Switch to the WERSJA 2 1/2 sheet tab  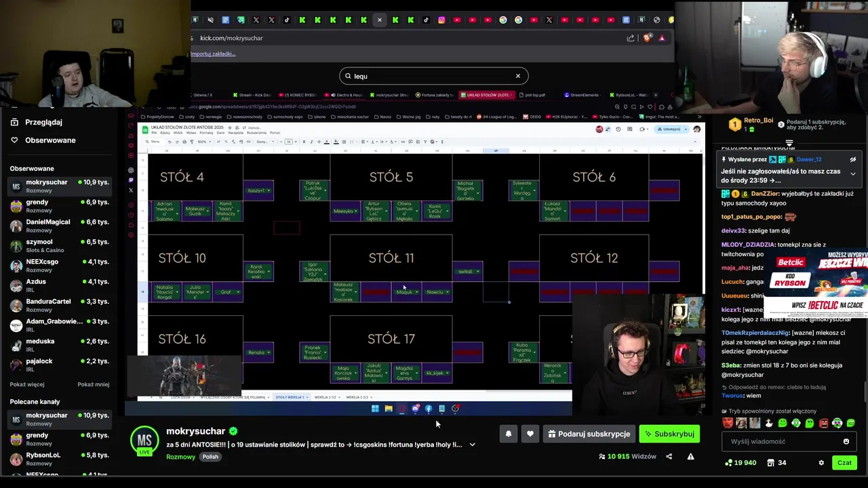[325, 397]
